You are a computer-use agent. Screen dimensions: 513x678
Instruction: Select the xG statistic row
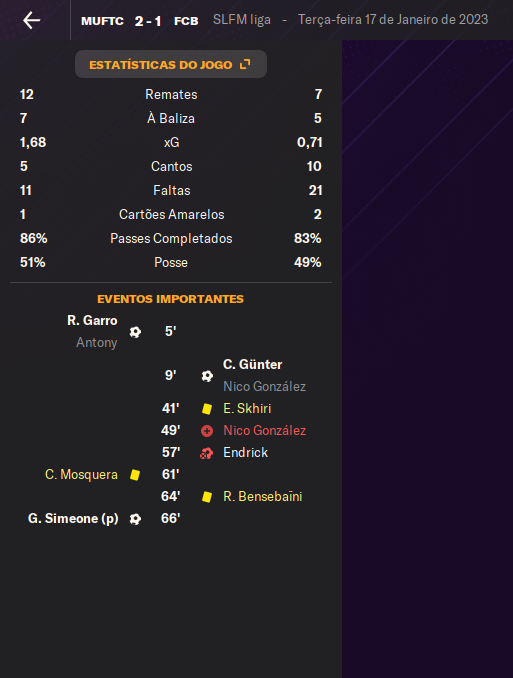pyautogui.click(x=171, y=142)
